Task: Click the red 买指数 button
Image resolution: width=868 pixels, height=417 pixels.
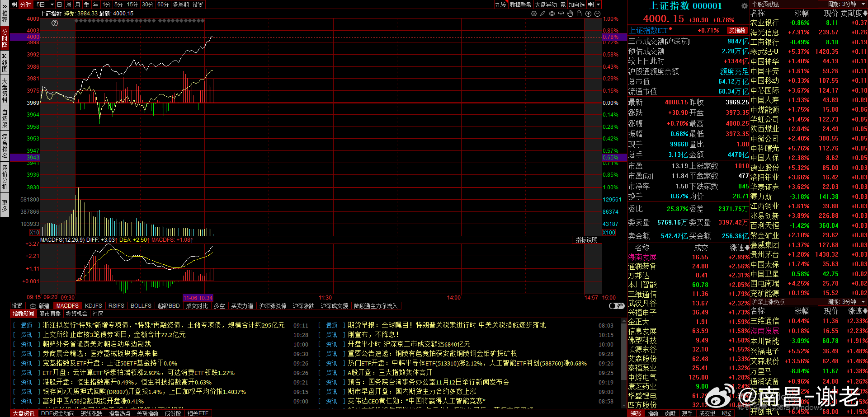Action: click(737, 30)
